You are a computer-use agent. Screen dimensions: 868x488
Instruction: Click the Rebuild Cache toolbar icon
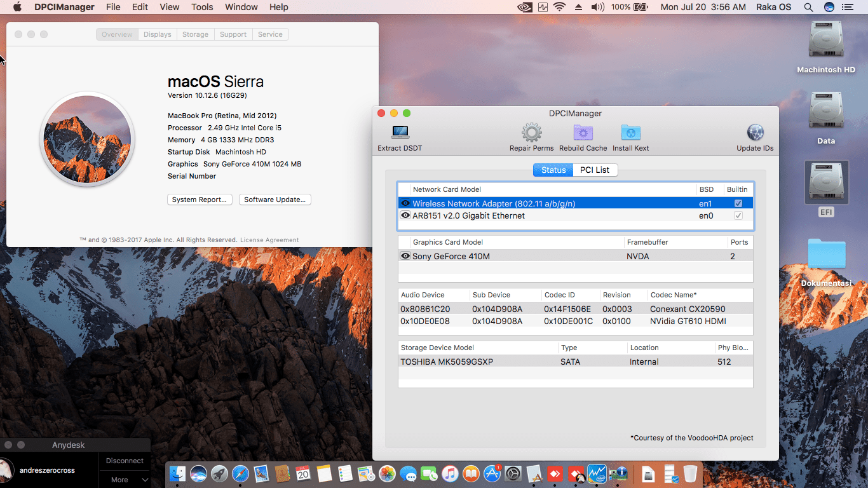tap(583, 132)
